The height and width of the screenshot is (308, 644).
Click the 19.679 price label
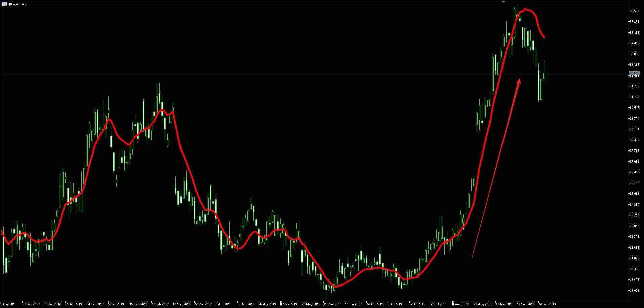pos(634,280)
